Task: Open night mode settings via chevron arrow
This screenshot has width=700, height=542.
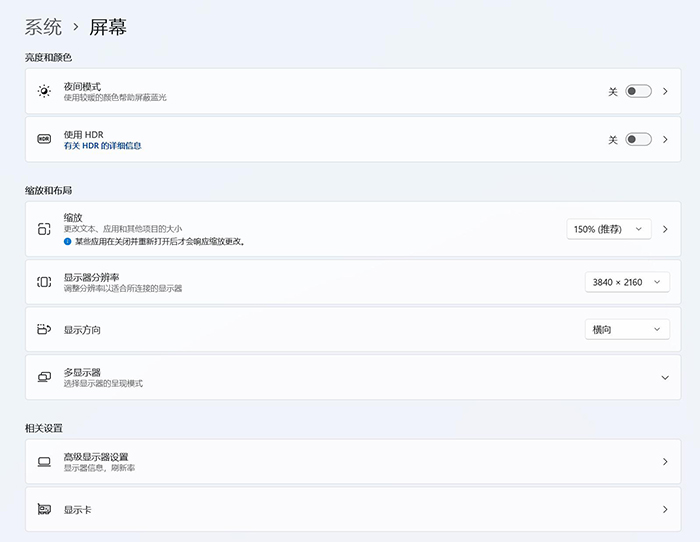Action: [x=665, y=91]
